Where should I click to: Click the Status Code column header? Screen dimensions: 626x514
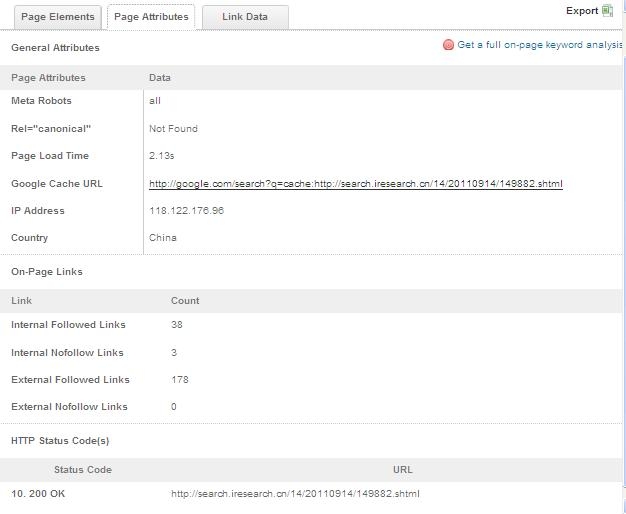point(83,470)
